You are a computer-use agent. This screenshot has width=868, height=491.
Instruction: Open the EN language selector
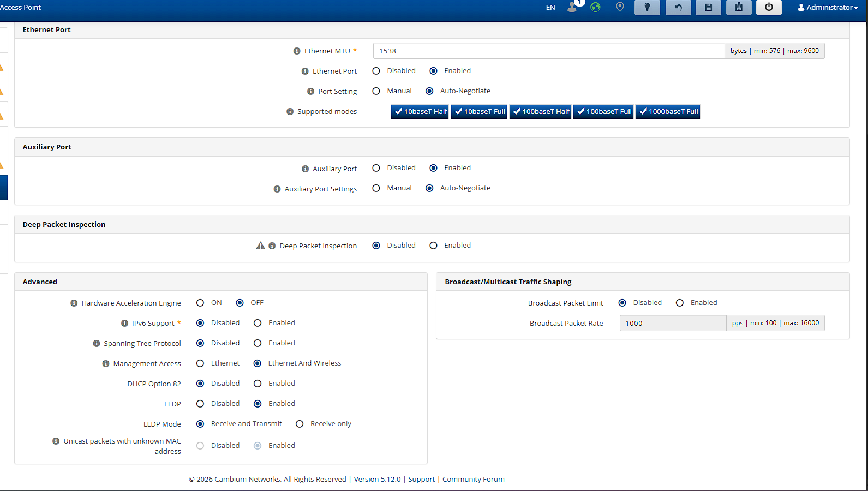(550, 7)
